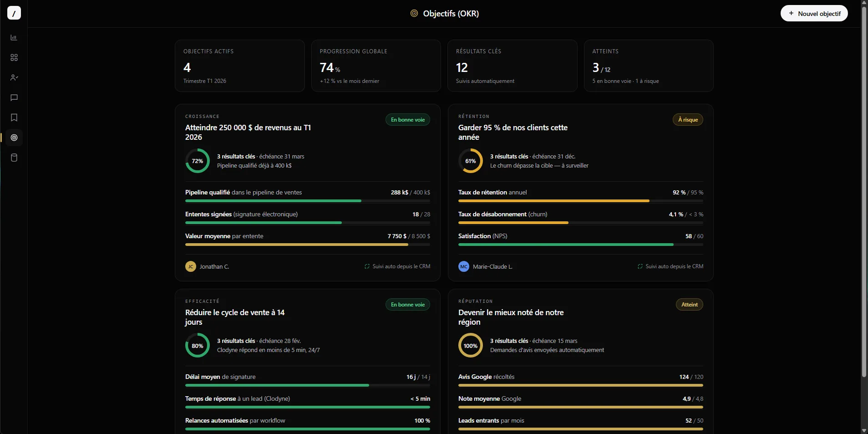Create a new objective with Nouvel objectif

pyautogui.click(x=814, y=13)
